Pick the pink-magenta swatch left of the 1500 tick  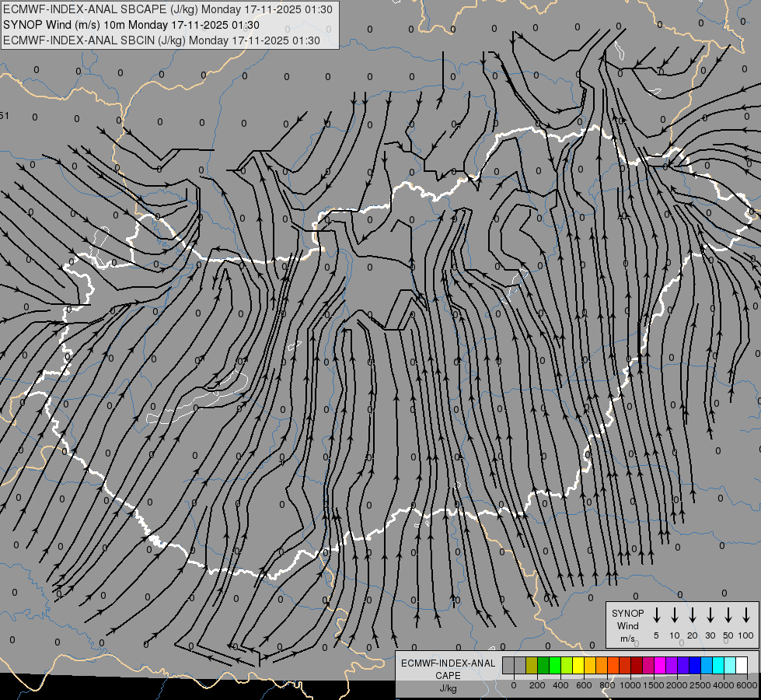648,666
